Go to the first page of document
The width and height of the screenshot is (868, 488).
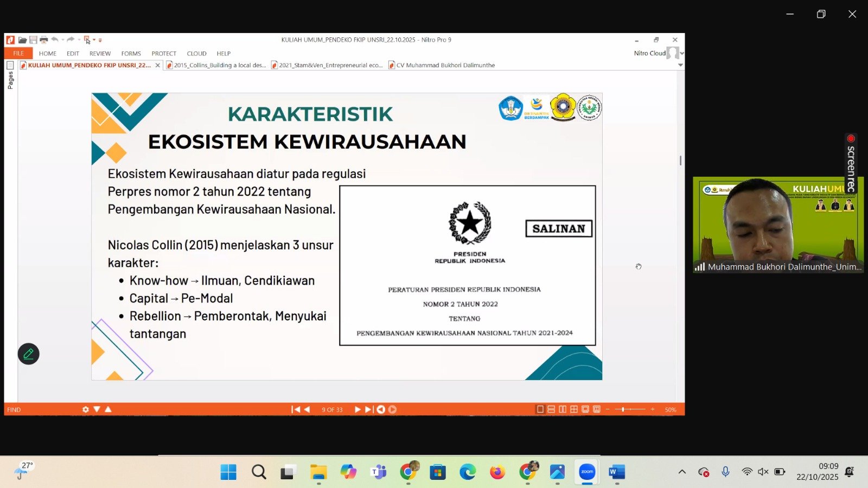[x=296, y=409]
